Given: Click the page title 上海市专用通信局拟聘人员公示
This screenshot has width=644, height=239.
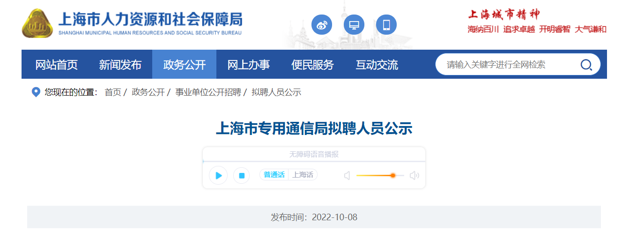Looking at the screenshot, I should (x=314, y=128).
